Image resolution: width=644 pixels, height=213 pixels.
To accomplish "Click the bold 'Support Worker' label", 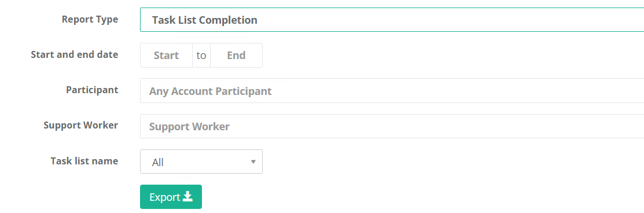I will [x=81, y=125].
